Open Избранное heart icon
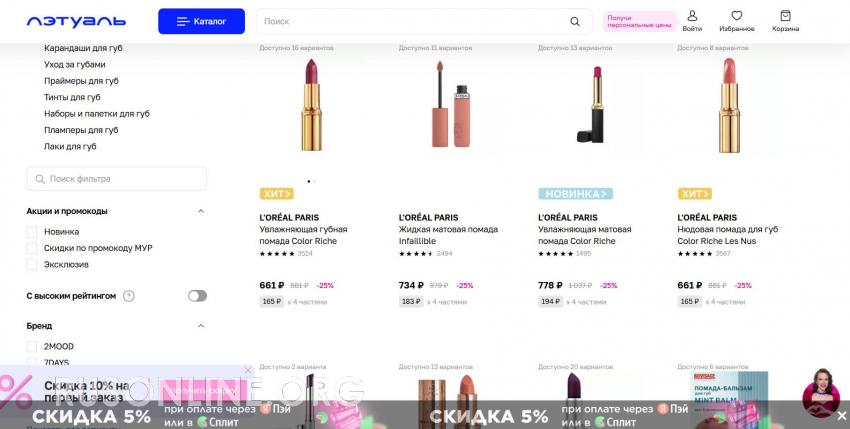The height and width of the screenshot is (429, 850). (737, 16)
